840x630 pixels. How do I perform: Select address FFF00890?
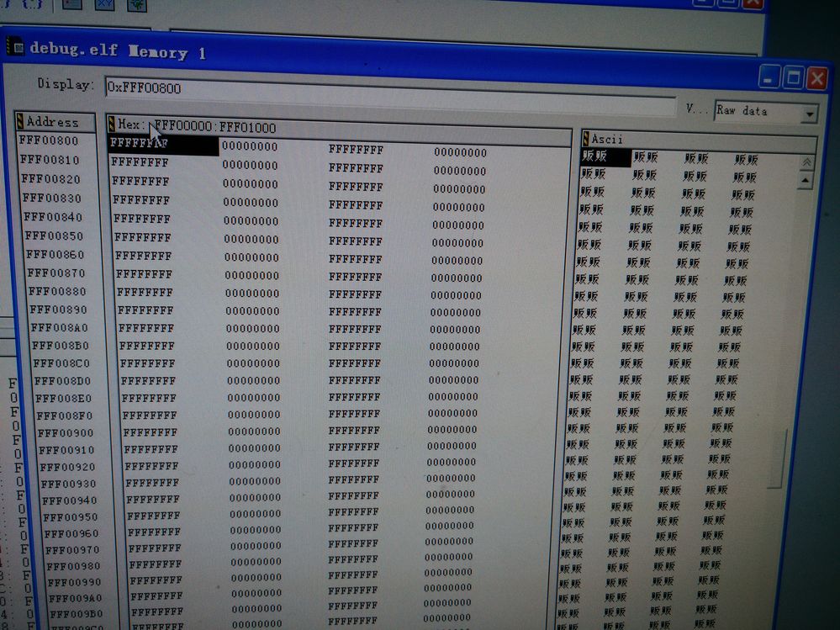click(58, 310)
